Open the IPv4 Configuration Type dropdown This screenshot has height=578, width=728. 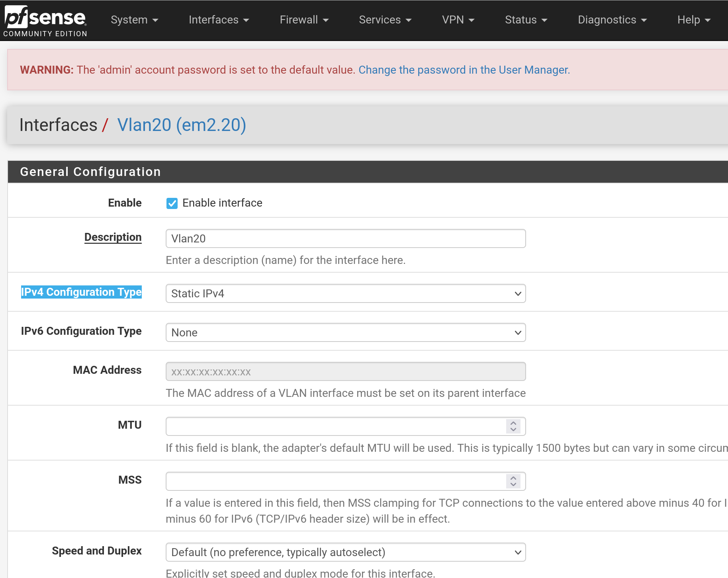point(346,293)
